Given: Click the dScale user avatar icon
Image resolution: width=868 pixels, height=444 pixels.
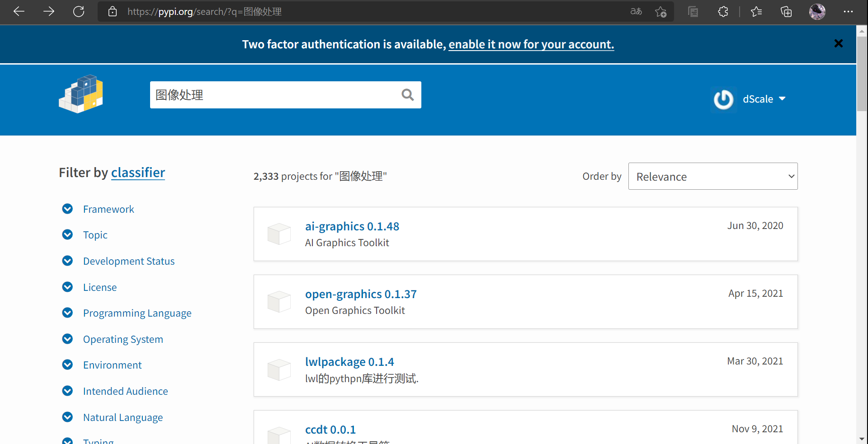Looking at the screenshot, I should point(723,99).
